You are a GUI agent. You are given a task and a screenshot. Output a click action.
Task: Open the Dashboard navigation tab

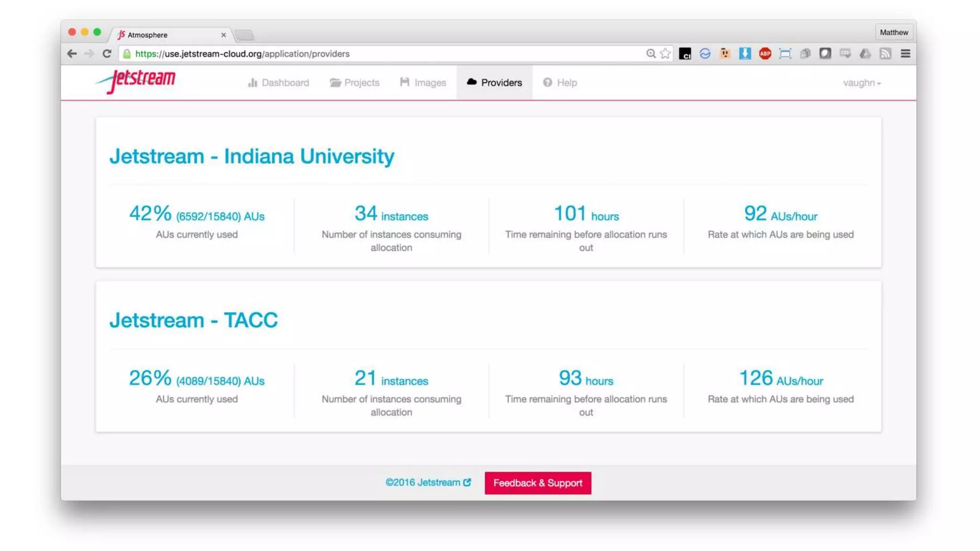point(278,83)
